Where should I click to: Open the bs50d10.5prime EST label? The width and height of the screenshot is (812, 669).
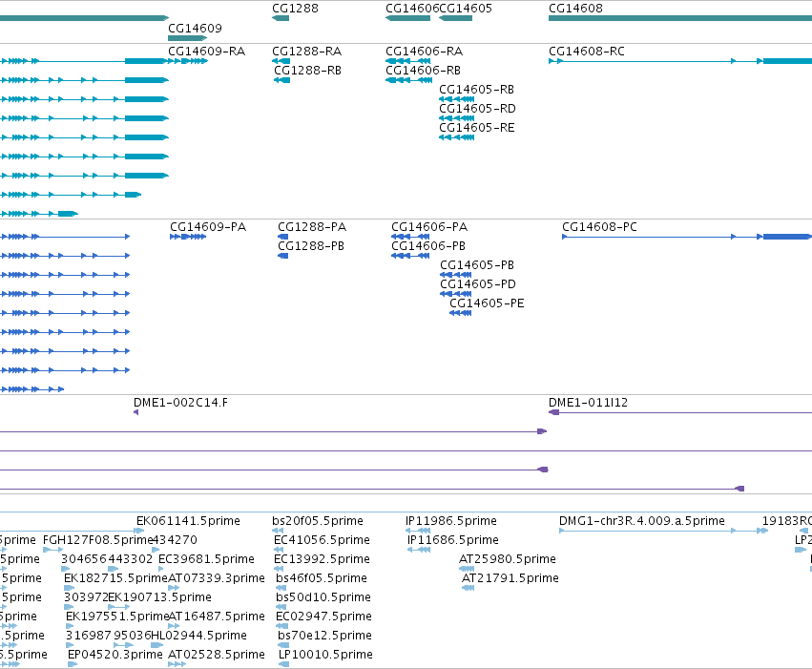click(323, 597)
